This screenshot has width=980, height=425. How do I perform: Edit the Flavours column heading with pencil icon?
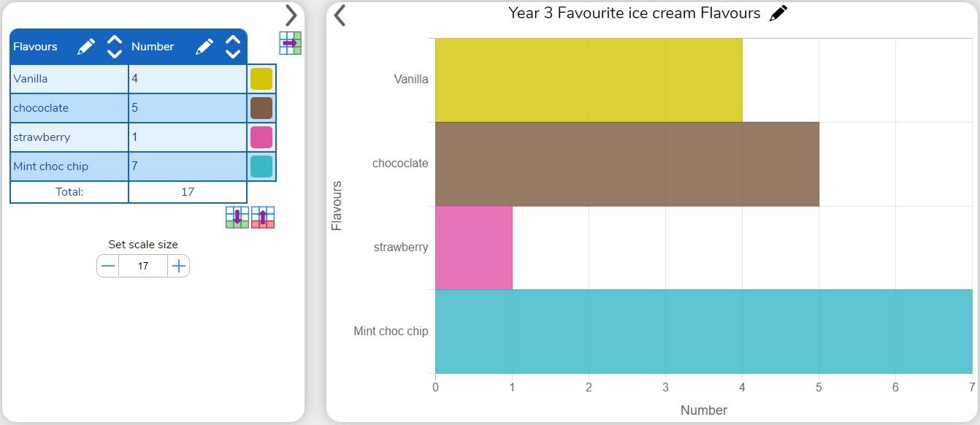(x=86, y=47)
